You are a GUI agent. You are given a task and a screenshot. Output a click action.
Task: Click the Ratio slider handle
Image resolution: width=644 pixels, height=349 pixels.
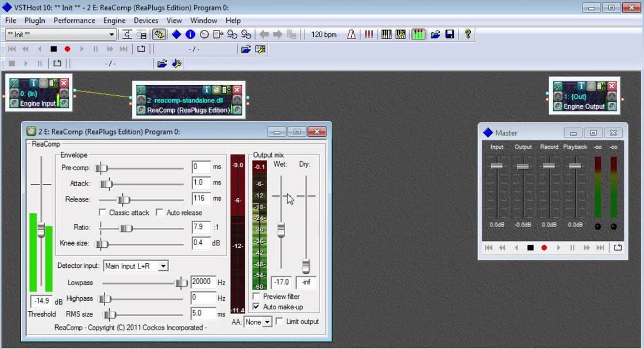126,228
